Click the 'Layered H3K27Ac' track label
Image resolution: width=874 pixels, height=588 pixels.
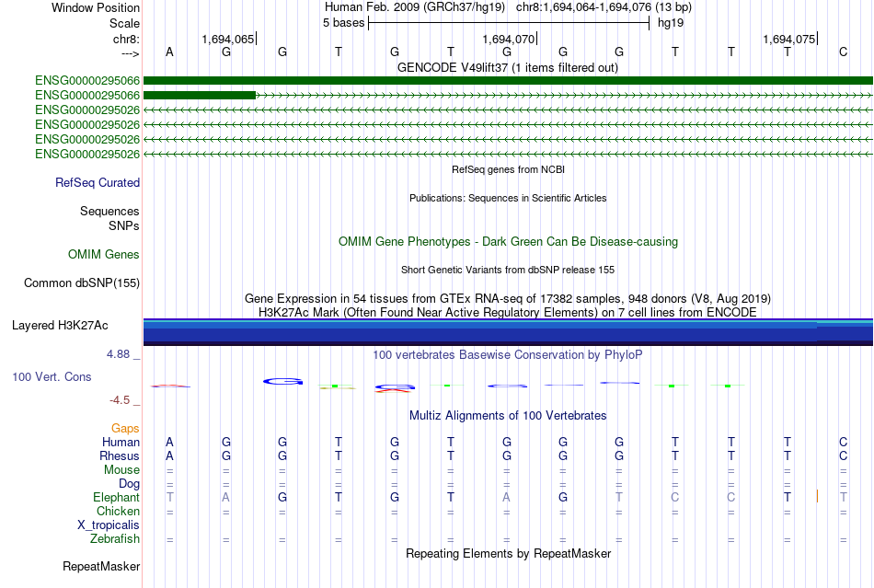(x=60, y=326)
